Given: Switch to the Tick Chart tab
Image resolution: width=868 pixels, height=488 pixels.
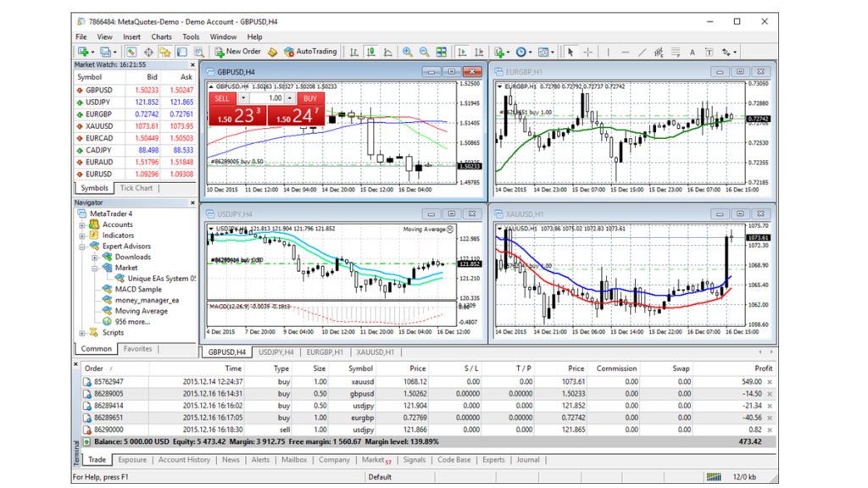Looking at the screenshot, I should point(136,187).
